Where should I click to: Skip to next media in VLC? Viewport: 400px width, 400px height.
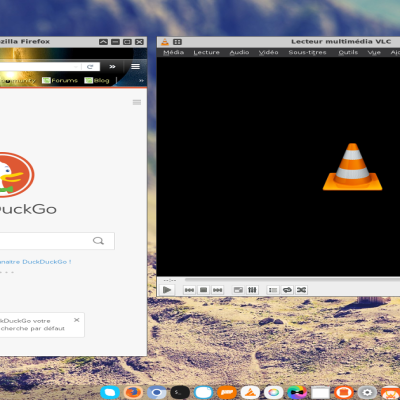click(x=217, y=290)
